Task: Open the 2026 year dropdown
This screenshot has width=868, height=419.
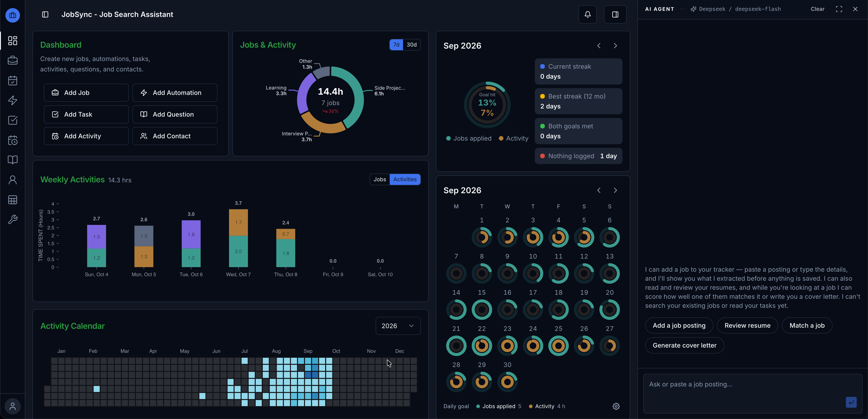Action: [398, 326]
